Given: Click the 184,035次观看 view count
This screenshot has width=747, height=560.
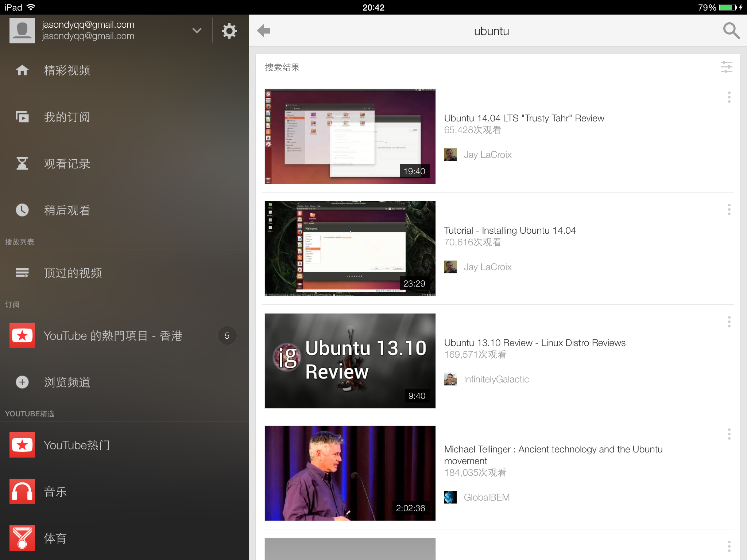Looking at the screenshot, I should [475, 472].
